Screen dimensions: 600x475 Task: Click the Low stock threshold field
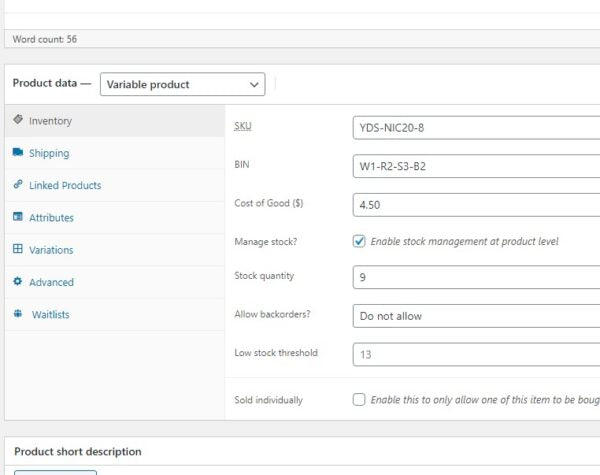476,354
